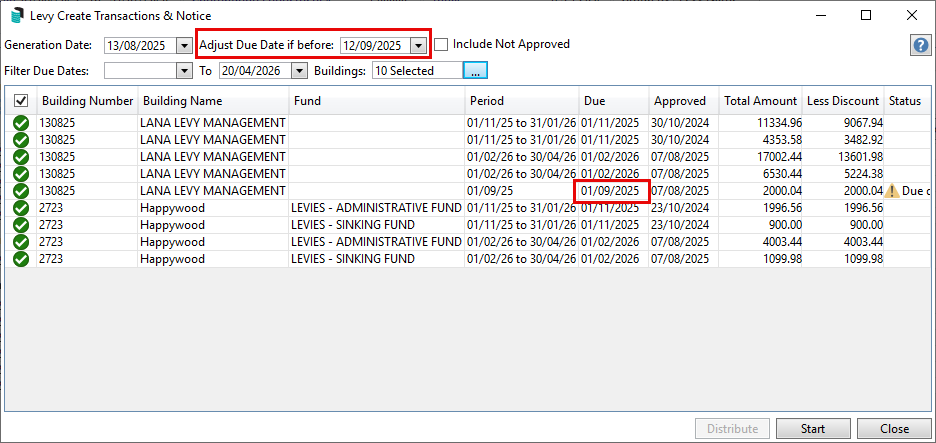Click the green check icon for the 2000.04 row
The width and height of the screenshot is (936, 443).
click(x=21, y=191)
